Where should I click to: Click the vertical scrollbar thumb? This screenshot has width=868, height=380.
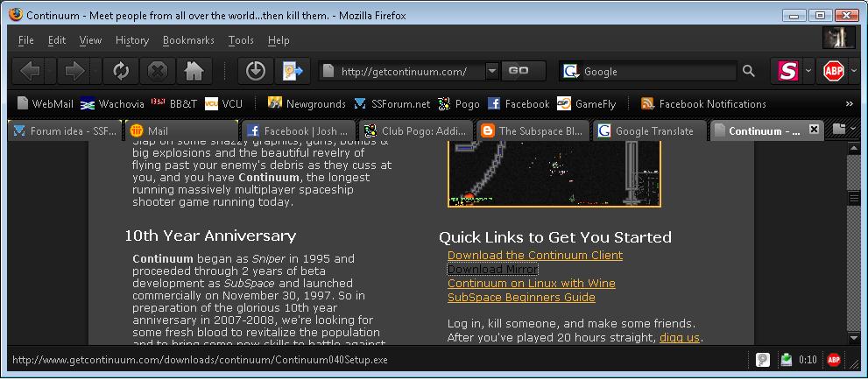(x=854, y=198)
